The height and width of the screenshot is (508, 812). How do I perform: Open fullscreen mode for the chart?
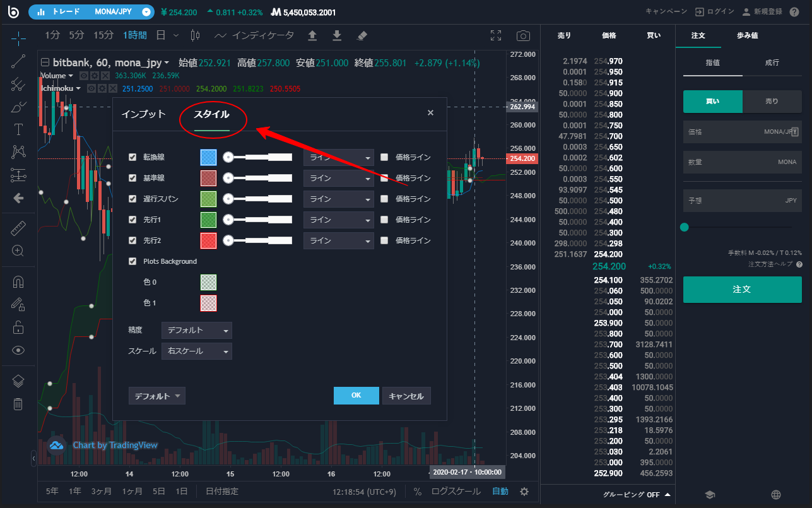tap(496, 36)
